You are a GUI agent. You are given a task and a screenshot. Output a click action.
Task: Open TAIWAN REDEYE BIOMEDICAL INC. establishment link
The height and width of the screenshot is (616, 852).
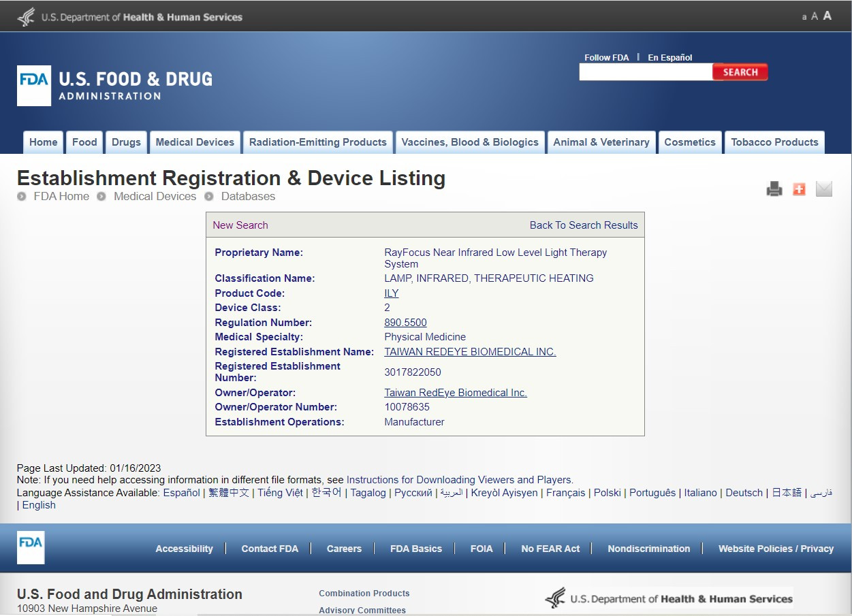point(470,352)
